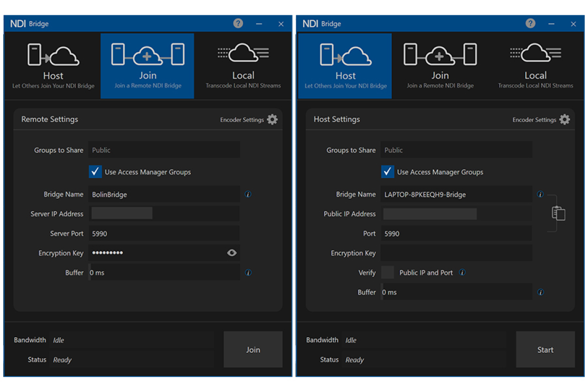Open Encoder Settings gear in Host Settings

coord(564,120)
